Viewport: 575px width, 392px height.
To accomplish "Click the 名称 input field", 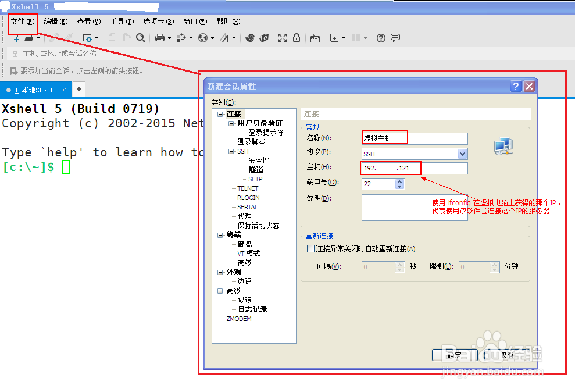I will point(415,138).
